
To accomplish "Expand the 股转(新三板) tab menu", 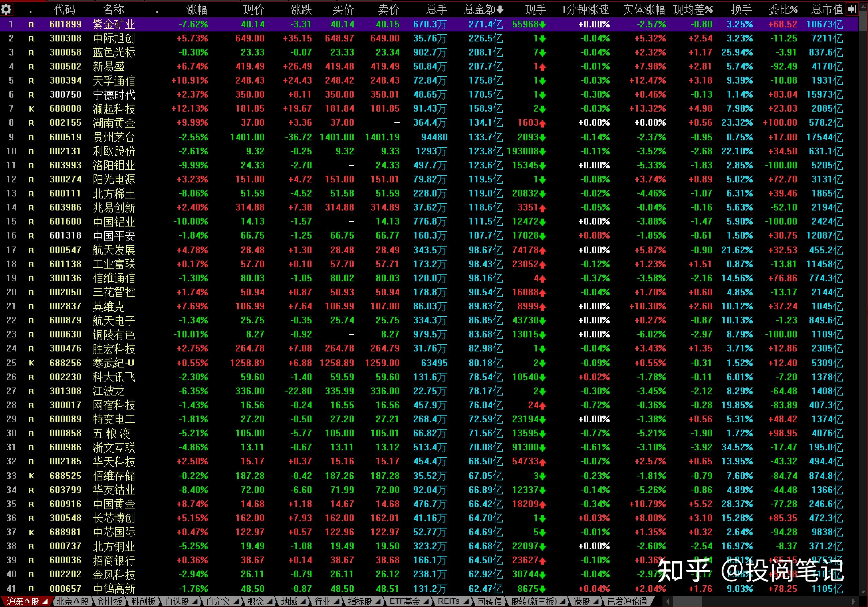I will (x=563, y=601).
